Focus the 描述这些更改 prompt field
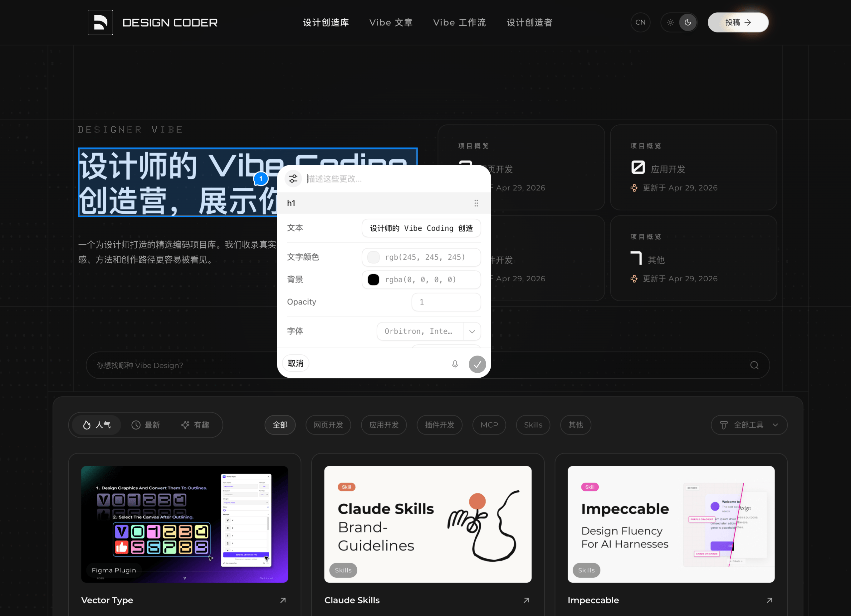851x616 pixels. [x=394, y=179]
